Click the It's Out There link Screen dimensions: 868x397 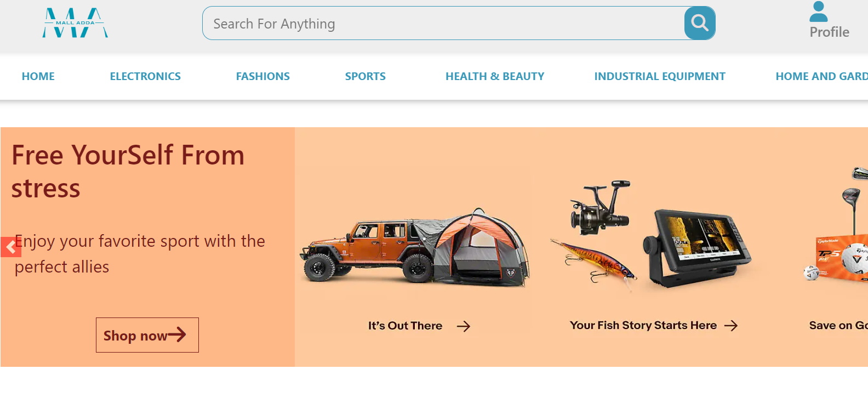point(405,326)
